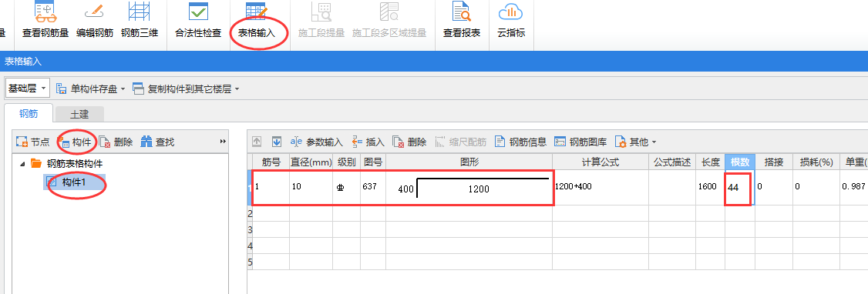Move rebar row up arrow
This screenshot has height=294, width=868.
pyautogui.click(x=257, y=142)
